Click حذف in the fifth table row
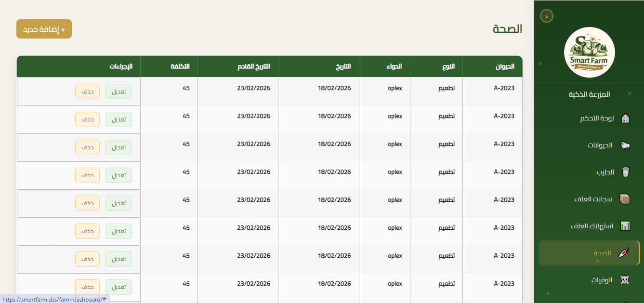 [x=87, y=203]
